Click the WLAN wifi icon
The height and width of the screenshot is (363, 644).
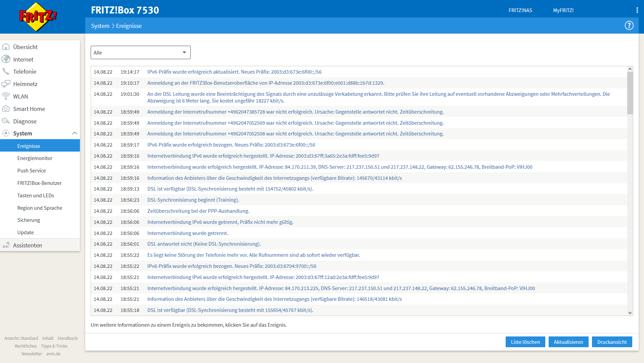[6, 96]
